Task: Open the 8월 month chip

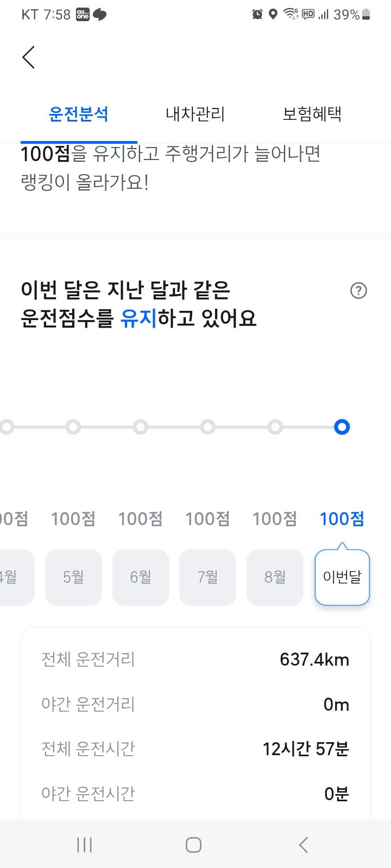Action: point(275,576)
